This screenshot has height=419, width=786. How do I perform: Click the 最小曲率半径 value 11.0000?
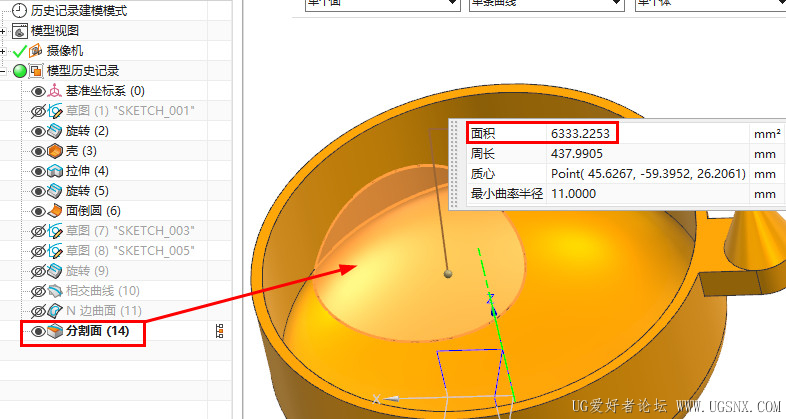(573, 194)
